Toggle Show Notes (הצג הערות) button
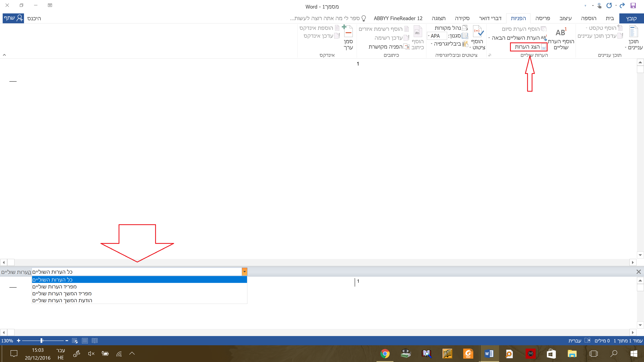Screen dimensions: 644x362 [528, 47]
